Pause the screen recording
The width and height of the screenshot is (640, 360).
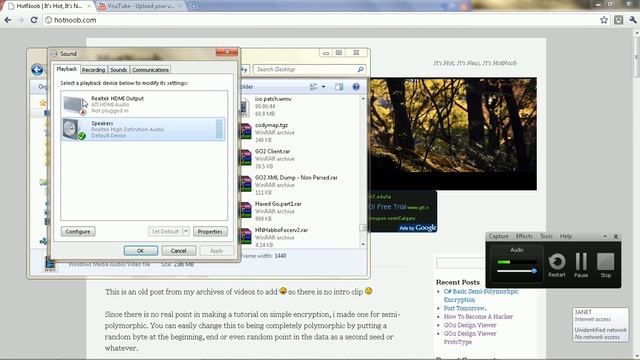click(x=581, y=265)
